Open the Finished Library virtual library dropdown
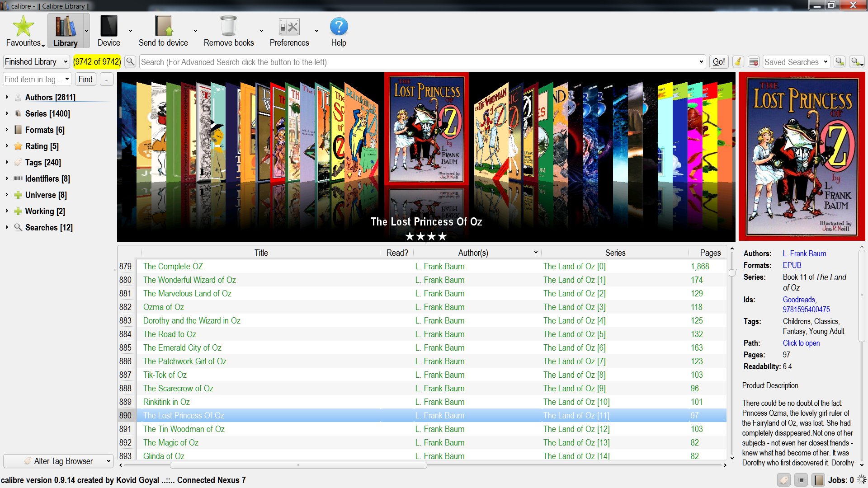 [x=36, y=62]
